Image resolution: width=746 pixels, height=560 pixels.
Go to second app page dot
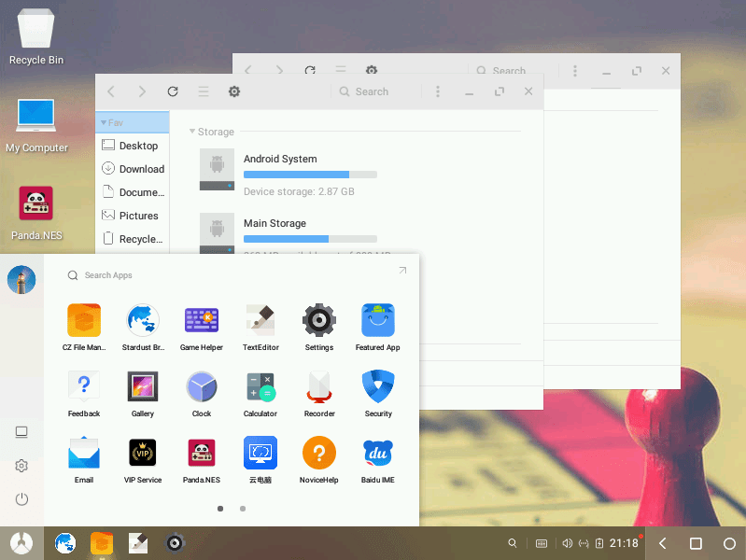tap(243, 509)
